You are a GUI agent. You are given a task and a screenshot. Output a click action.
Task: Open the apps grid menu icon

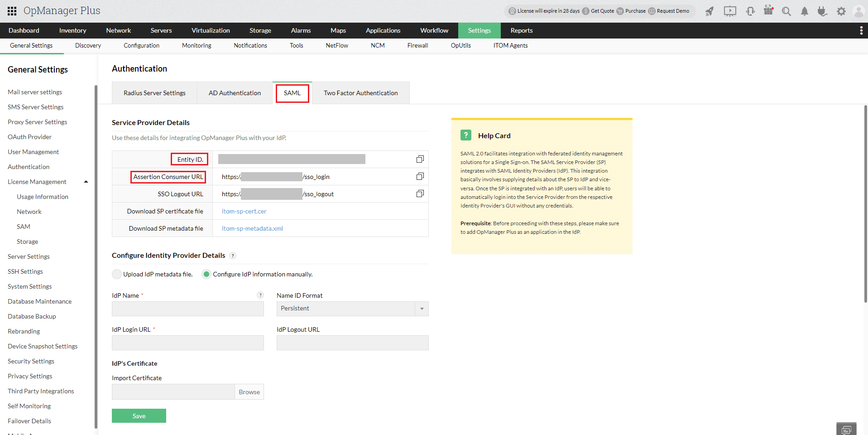(12, 11)
